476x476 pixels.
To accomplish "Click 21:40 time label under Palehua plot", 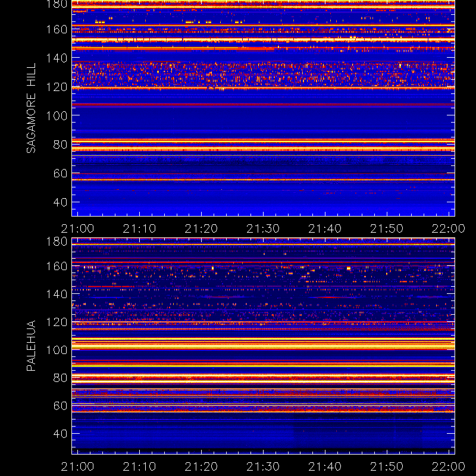I will (325, 466).
